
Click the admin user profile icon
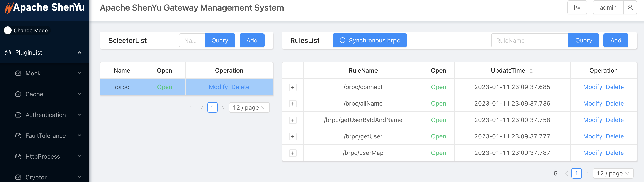(630, 8)
